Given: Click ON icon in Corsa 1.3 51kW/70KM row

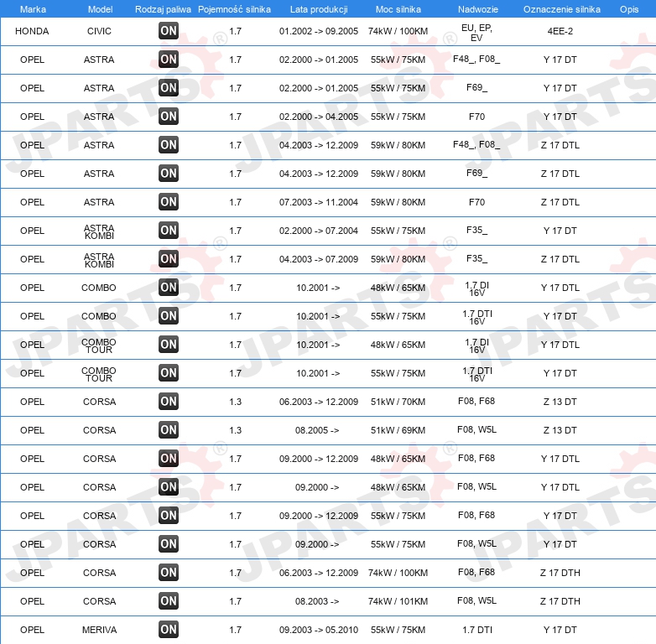Looking at the screenshot, I should [169, 402].
